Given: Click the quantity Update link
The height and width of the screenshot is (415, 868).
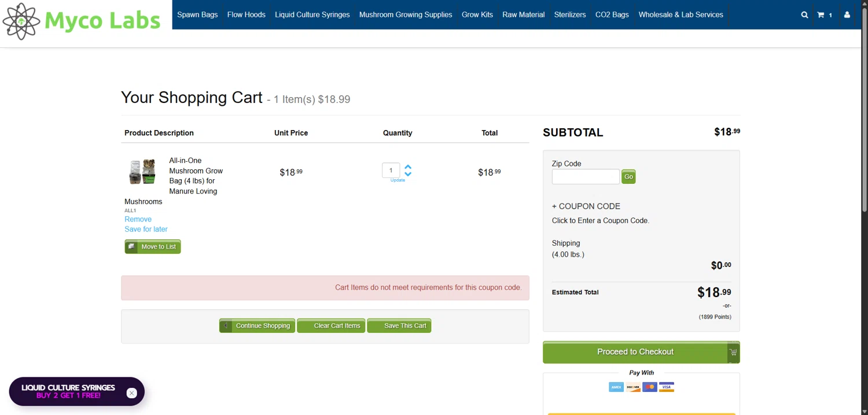Looking at the screenshot, I should 398,180.
